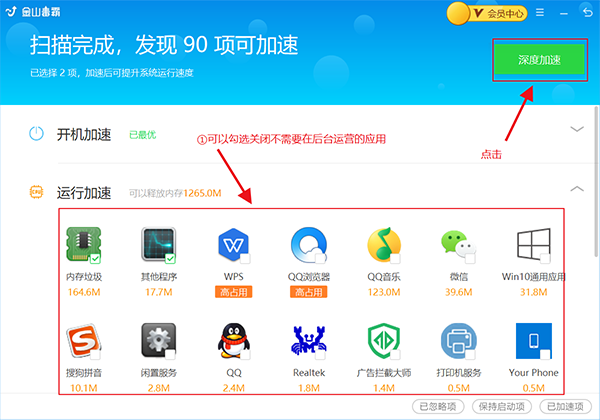Uncheck the 其他程序 checkbox

click(170, 259)
